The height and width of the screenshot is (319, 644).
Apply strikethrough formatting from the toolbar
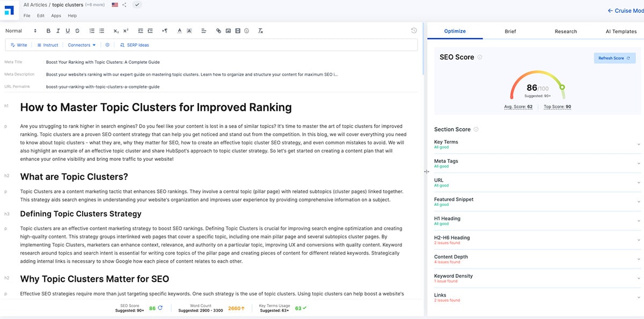coord(77,31)
